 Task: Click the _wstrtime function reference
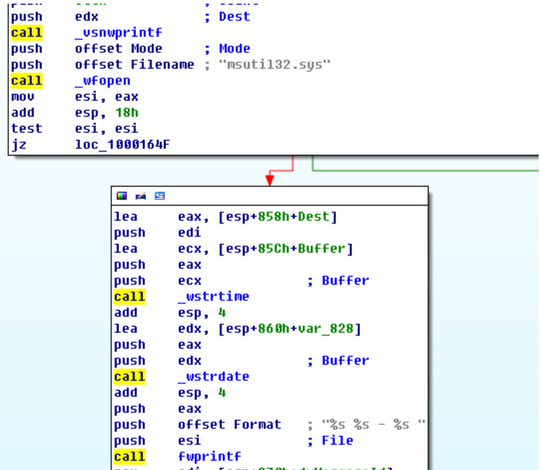point(214,297)
